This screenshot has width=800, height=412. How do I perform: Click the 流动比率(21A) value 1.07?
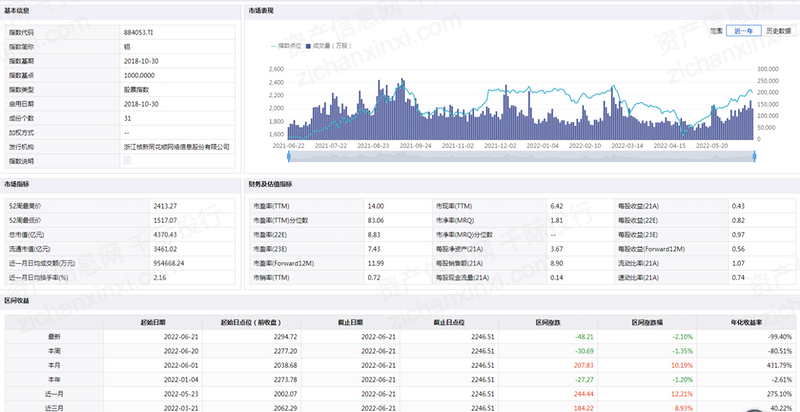coord(738,263)
